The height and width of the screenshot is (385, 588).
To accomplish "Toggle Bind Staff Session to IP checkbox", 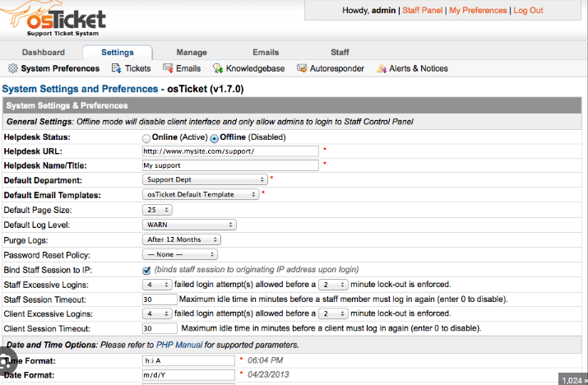I will 146,270.
